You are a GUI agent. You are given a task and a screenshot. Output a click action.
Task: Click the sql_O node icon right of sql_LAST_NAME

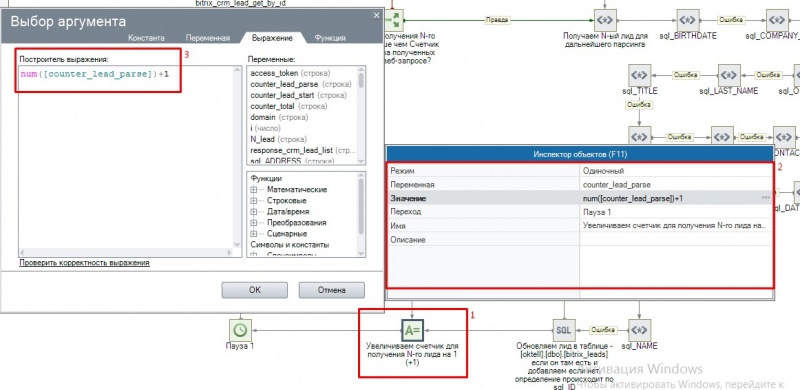pyautogui.click(x=795, y=75)
